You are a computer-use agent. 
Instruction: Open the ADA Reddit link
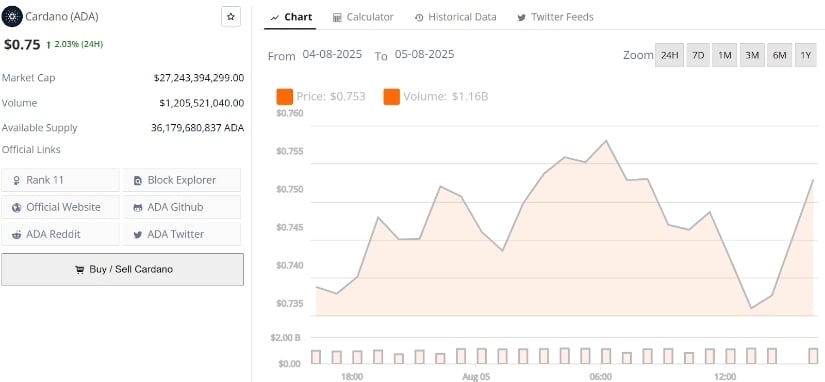coord(61,234)
